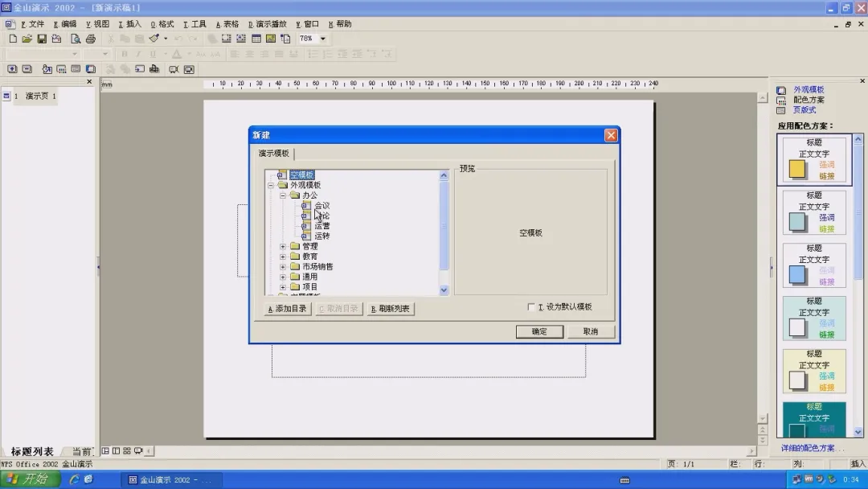Apply the dark teal background color scheme
868x489 pixels.
813,420
